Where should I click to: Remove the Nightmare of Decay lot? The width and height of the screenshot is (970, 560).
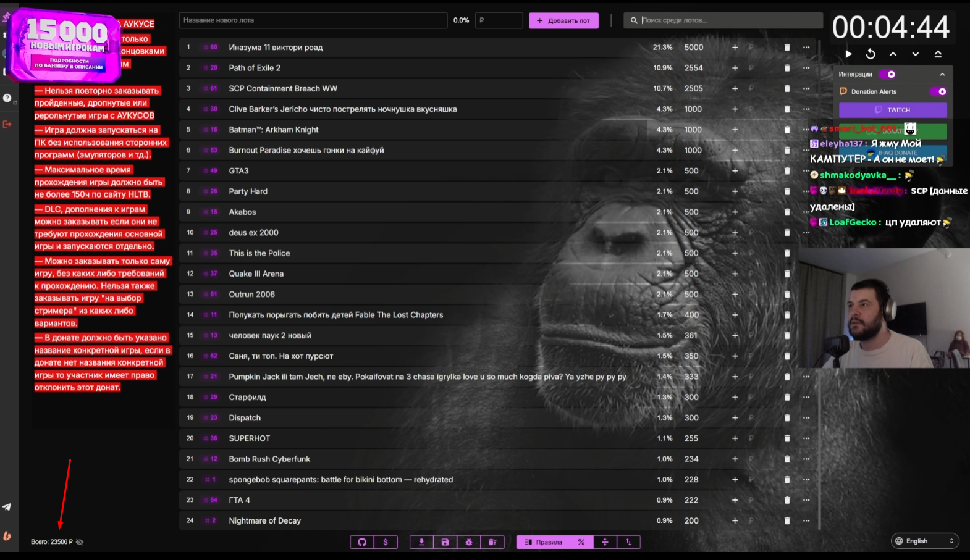(787, 521)
